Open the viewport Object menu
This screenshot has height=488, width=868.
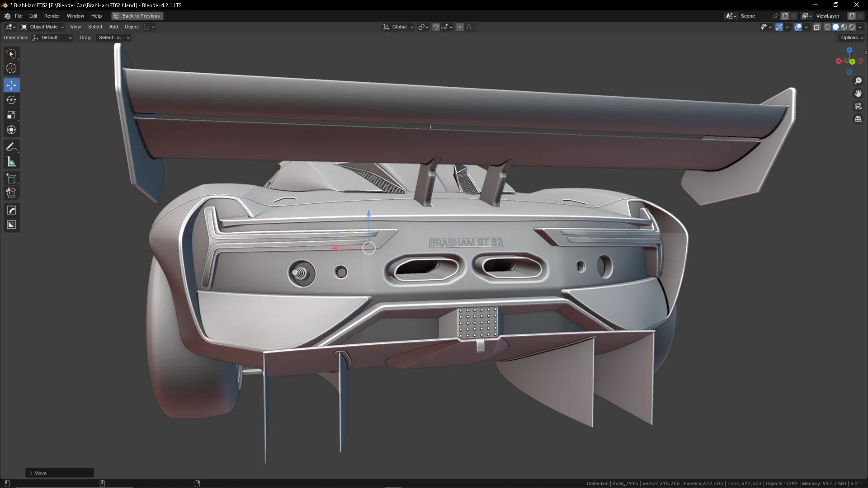(x=132, y=27)
